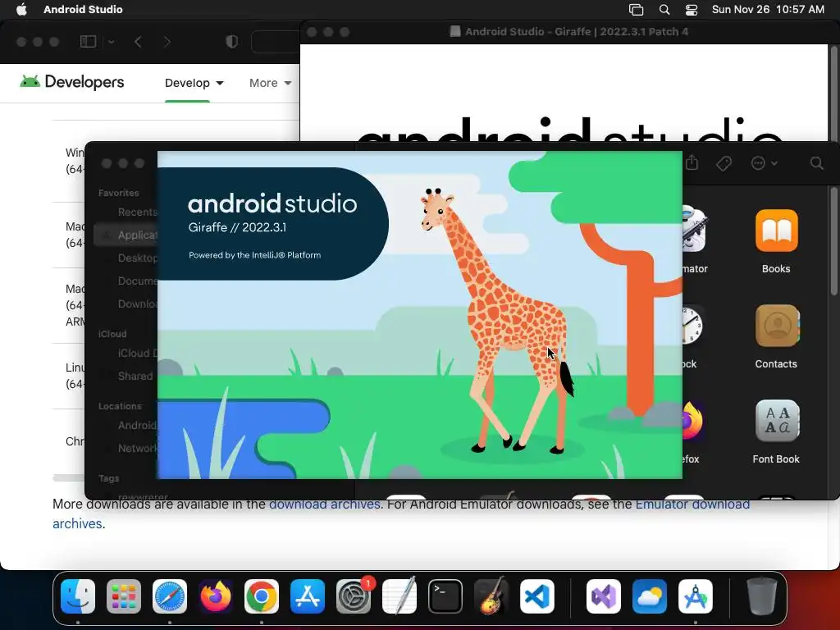Open App Store from the Dock
This screenshot has width=840, height=630.
pos(308,596)
